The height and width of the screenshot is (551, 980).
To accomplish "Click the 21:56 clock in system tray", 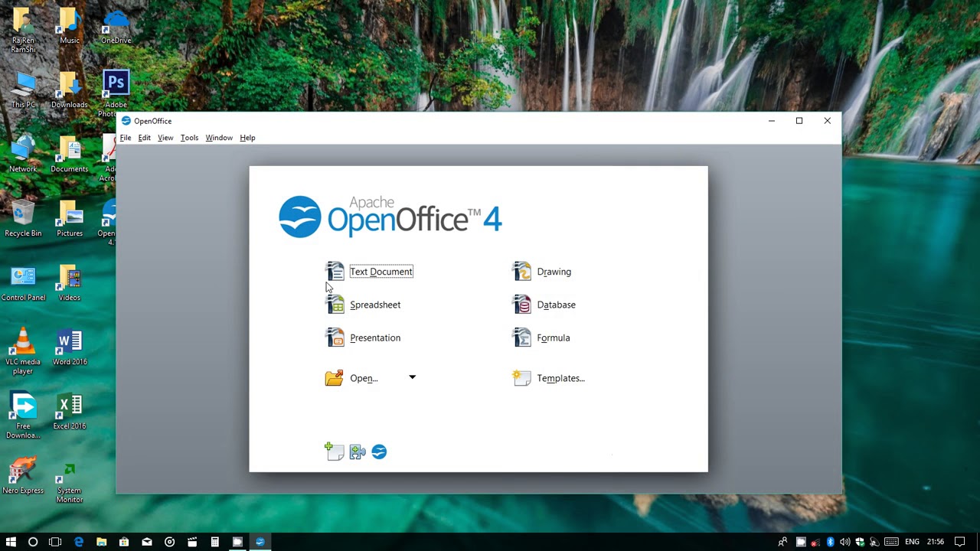I will pos(936,542).
